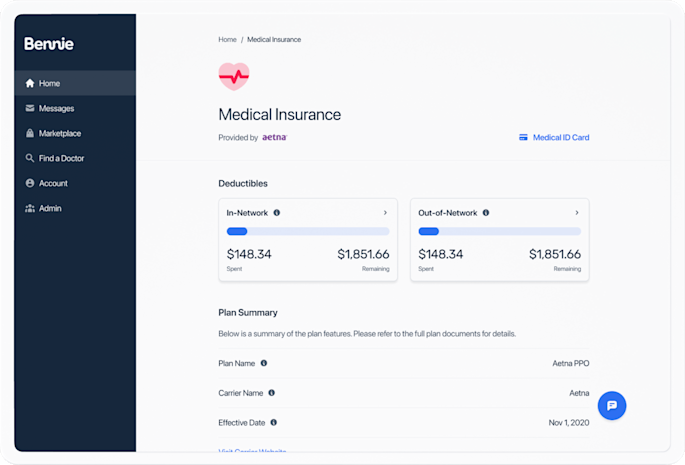Image resolution: width=685 pixels, height=465 pixels.
Task: Click the Effective Date row label
Action: 242,423
